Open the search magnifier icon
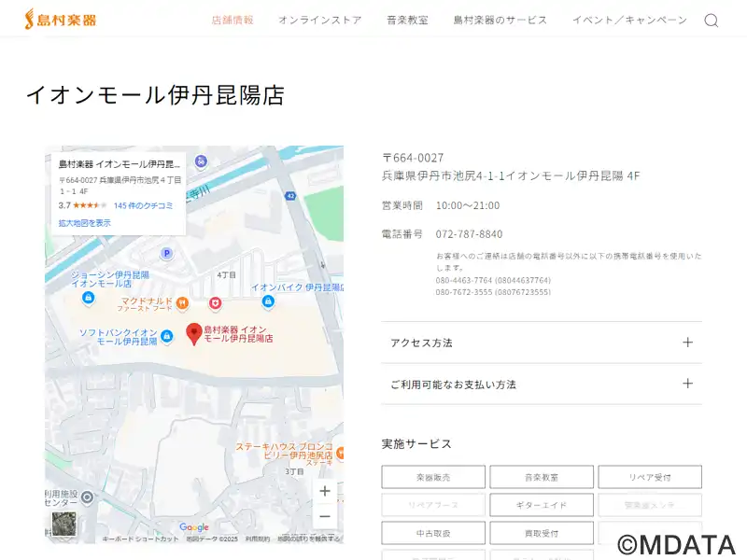This screenshot has height=560, width=747. pos(712,21)
